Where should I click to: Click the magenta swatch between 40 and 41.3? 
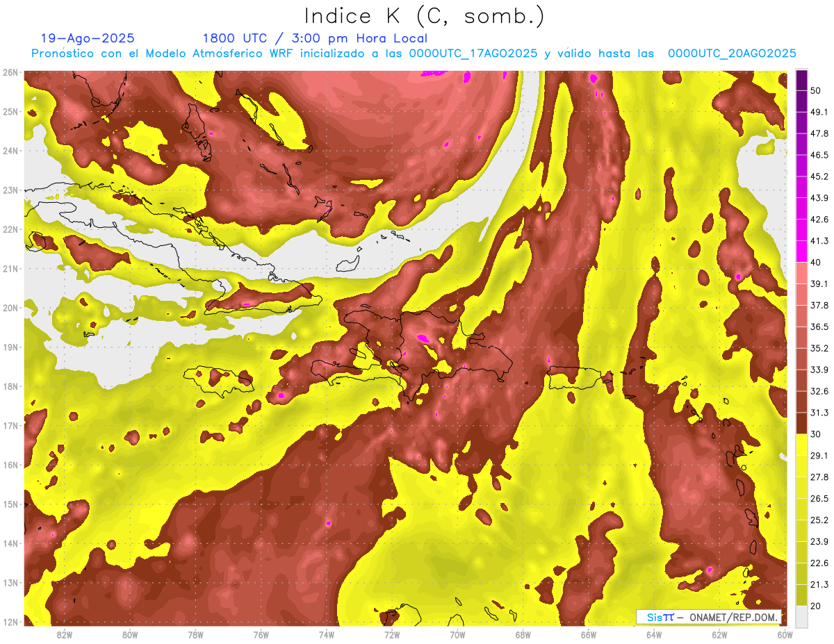pyautogui.click(x=801, y=251)
